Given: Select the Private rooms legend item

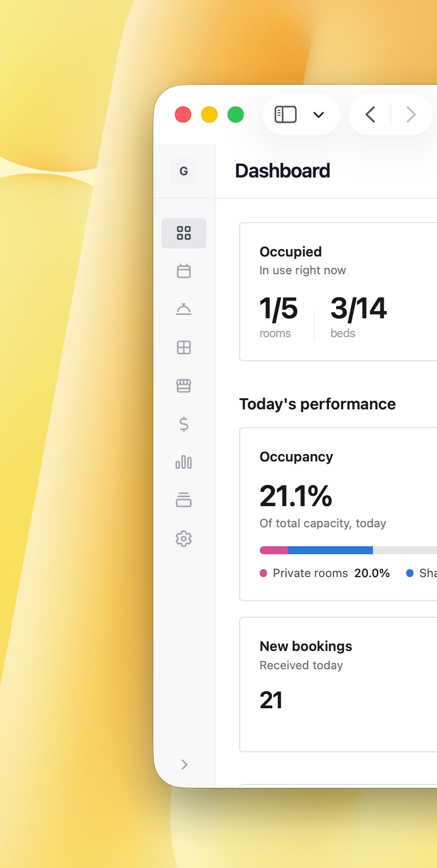Looking at the screenshot, I should pos(325,573).
